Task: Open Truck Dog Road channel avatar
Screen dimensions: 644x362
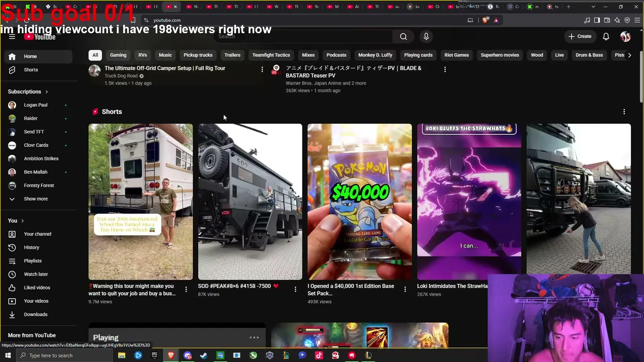Action: click(95, 70)
